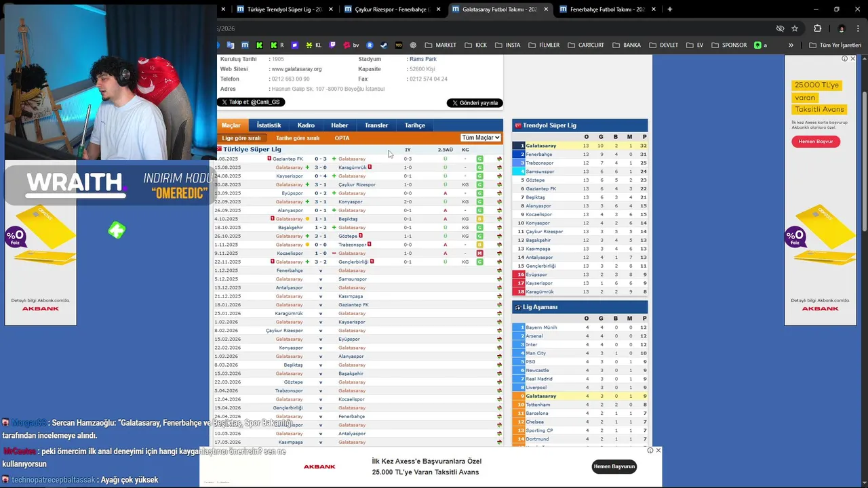Image resolution: width=868 pixels, height=488 pixels.
Task: Open the www.galatasaray.org website link
Action: pos(296,69)
